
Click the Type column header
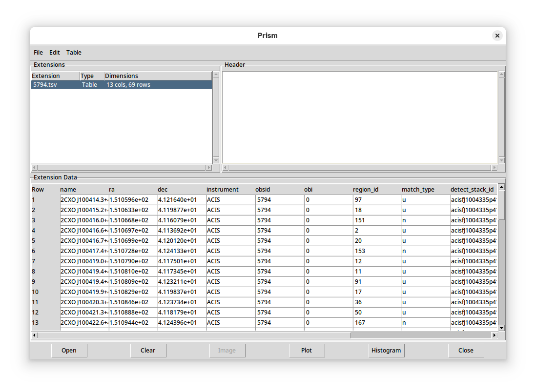click(x=92, y=76)
